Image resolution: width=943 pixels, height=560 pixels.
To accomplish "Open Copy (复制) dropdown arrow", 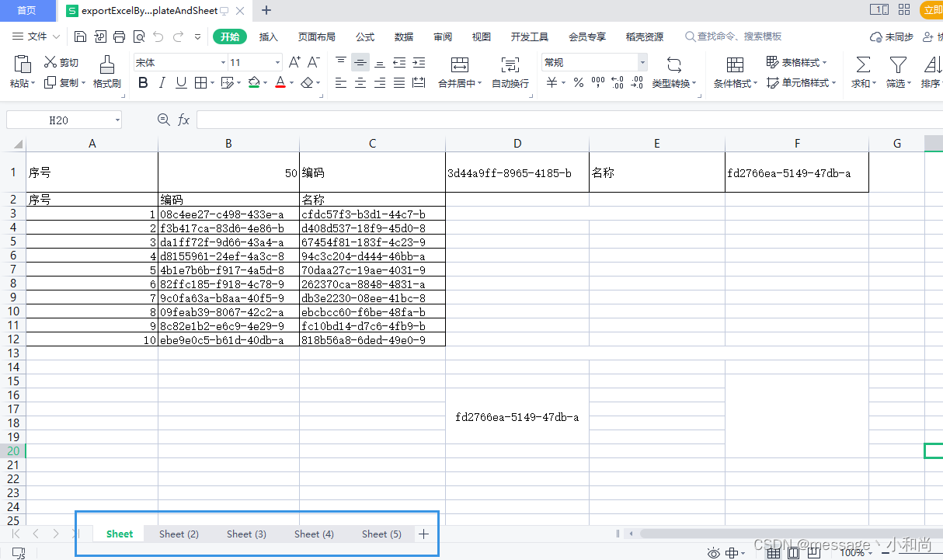I will [x=85, y=83].
